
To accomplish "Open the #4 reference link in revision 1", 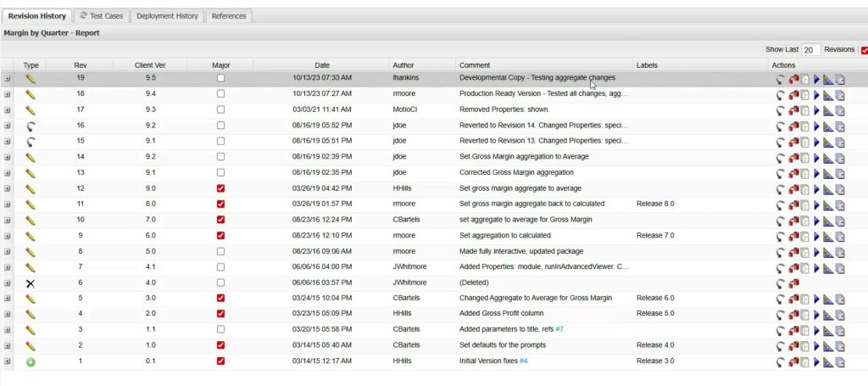I will tap(524, 361).
